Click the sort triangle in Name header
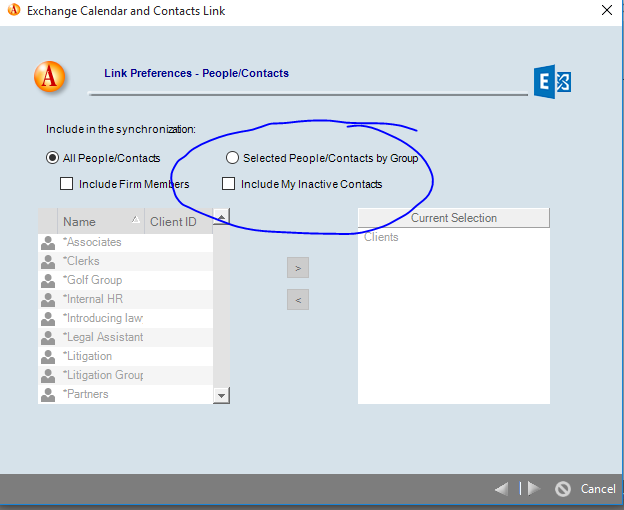Screen dimensions: 624x510 pyautogui.click(x=136, y=219)
